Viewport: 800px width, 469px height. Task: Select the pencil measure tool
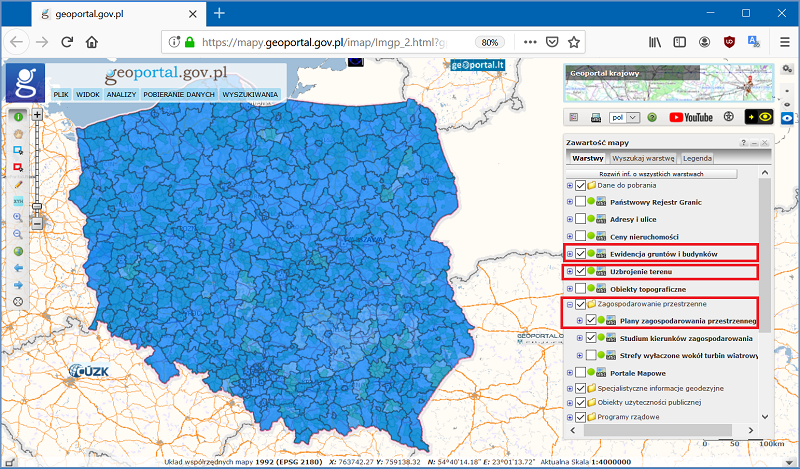tap(18, 184)
